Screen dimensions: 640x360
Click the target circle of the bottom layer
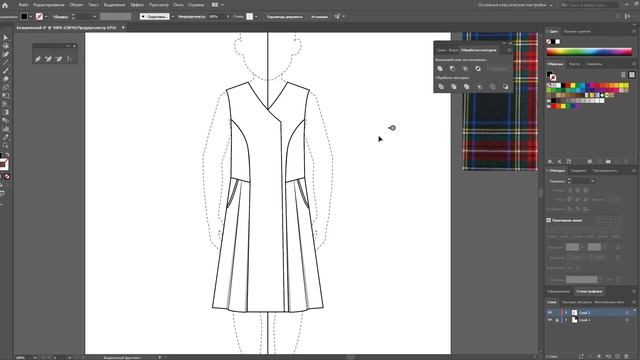pyautogui.click(x=627, y=320)
